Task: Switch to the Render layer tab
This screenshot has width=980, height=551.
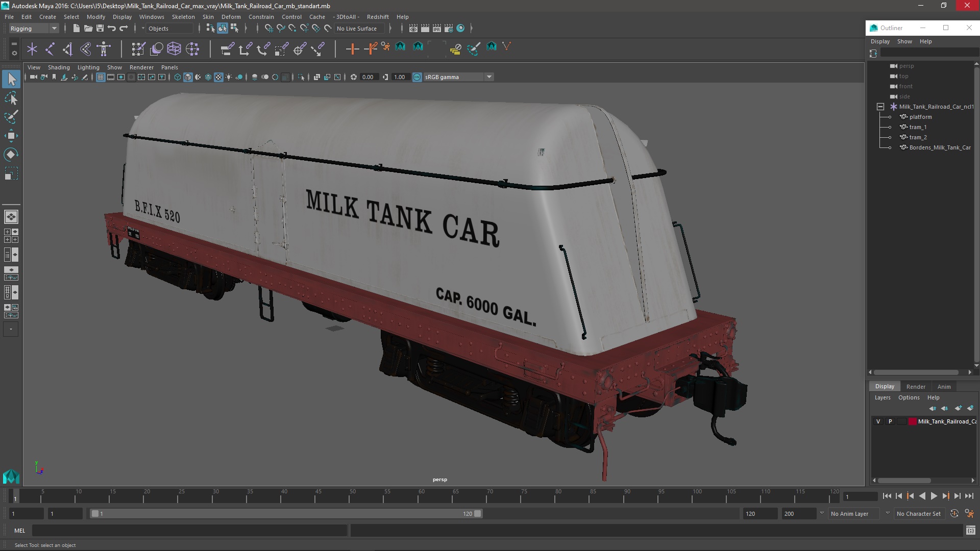Action: pyautogui.click(x=916, y=387)
